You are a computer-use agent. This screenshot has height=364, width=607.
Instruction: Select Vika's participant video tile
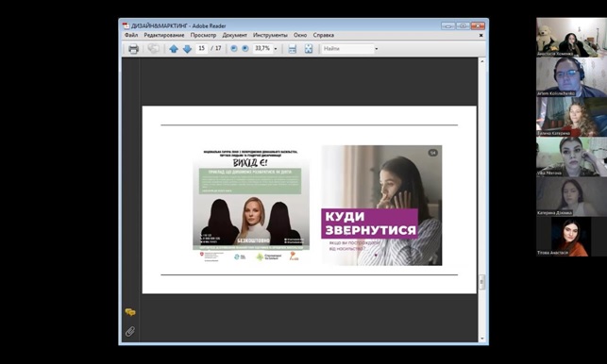click(x=571, y=157)
